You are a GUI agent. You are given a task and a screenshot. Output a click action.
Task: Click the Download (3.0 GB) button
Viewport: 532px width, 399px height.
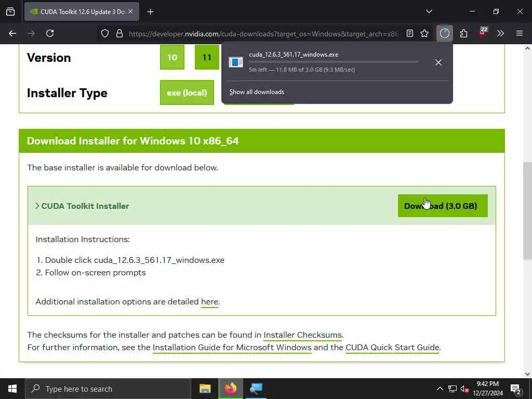click(x=443, y=206)
